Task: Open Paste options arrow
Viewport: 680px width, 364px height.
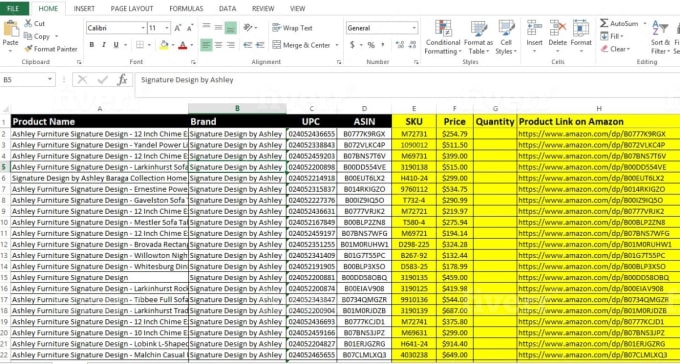Action: [10, 51]
